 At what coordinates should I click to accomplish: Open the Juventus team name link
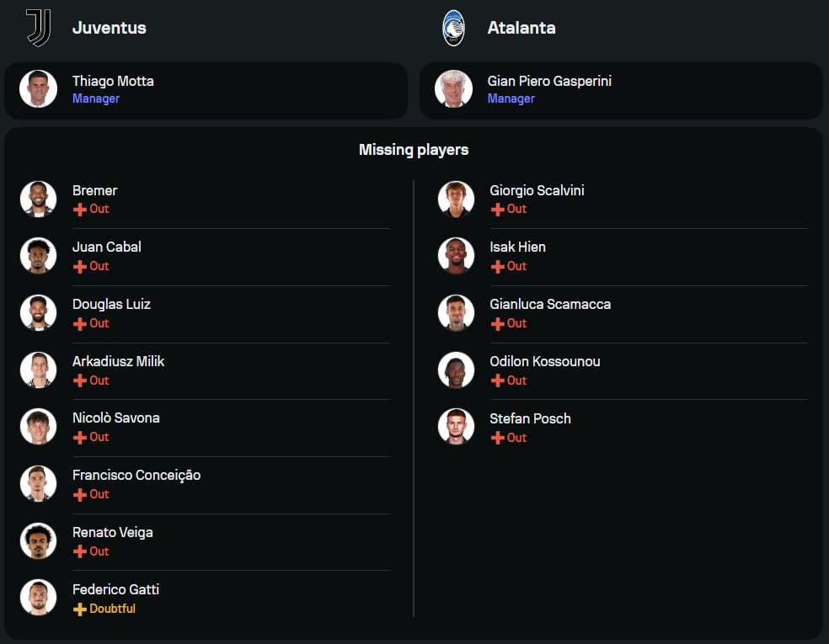pos(110,28)
